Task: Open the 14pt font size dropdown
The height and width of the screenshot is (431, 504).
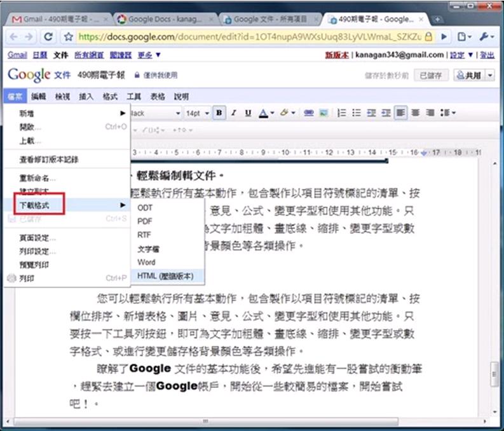Action: click(198, 113)
